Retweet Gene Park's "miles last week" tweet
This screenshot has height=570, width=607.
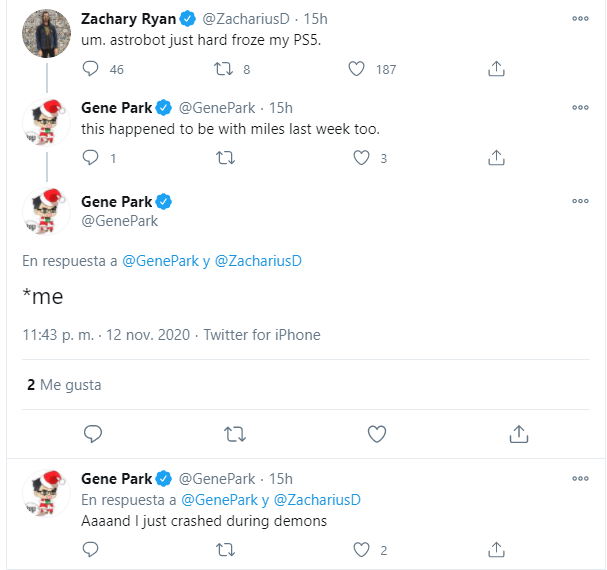226,157
